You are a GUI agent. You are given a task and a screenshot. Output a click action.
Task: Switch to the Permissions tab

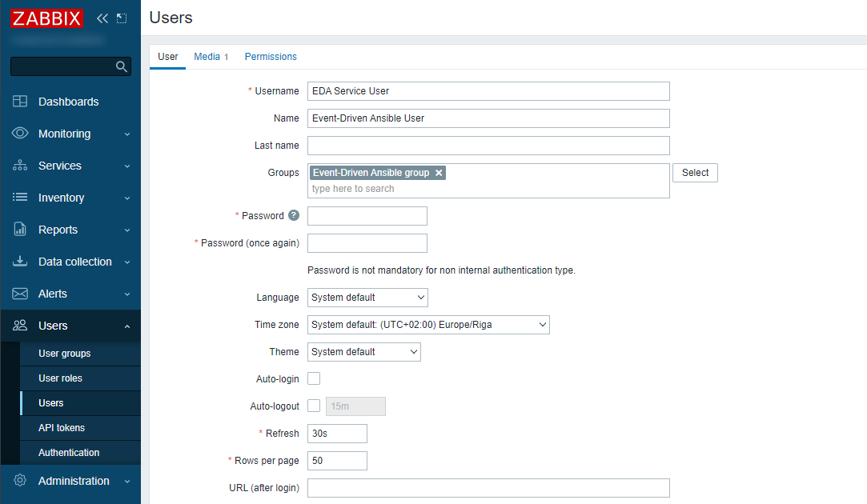click(271, 57)
